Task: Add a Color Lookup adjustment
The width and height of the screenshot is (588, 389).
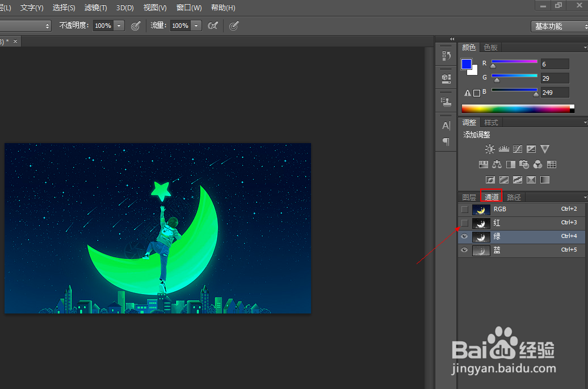Action: (x=552, y=164)
